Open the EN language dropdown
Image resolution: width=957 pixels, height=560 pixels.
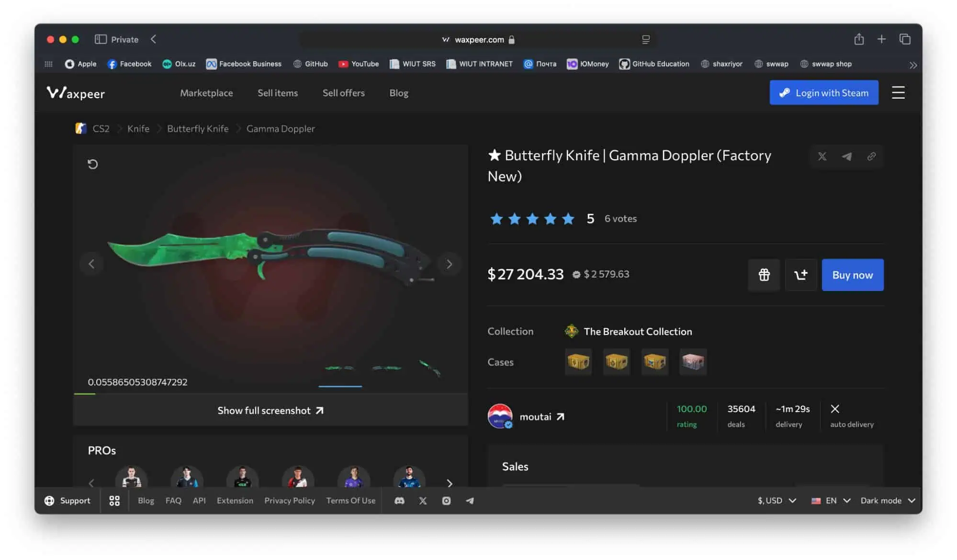click(831, 501)
